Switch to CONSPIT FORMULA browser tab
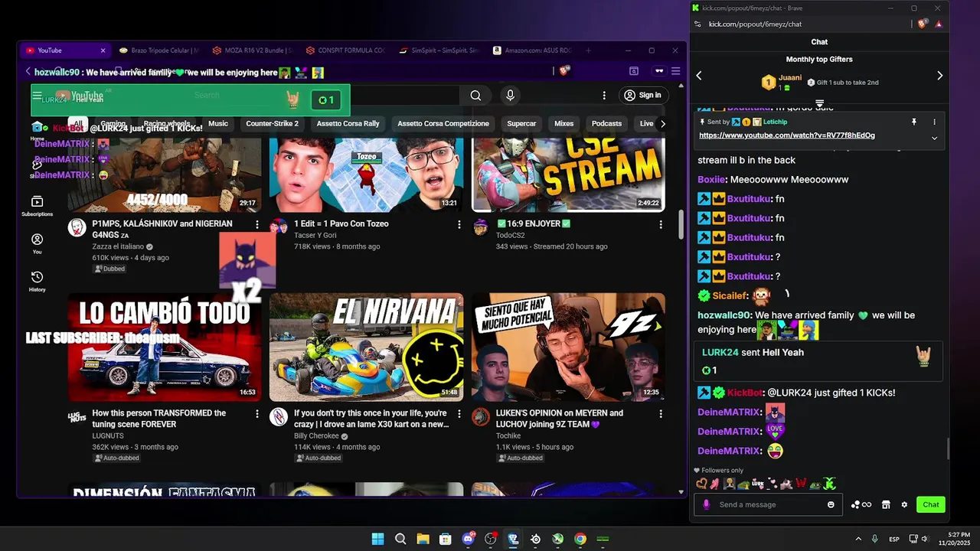The height and width of the screenshot is (551, 980). [x=345, y=51]
